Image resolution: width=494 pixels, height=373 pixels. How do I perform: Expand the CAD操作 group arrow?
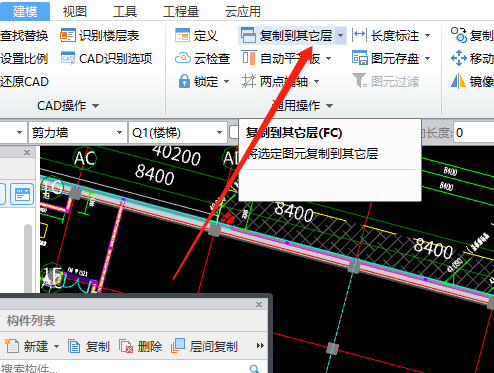(96, 106)
